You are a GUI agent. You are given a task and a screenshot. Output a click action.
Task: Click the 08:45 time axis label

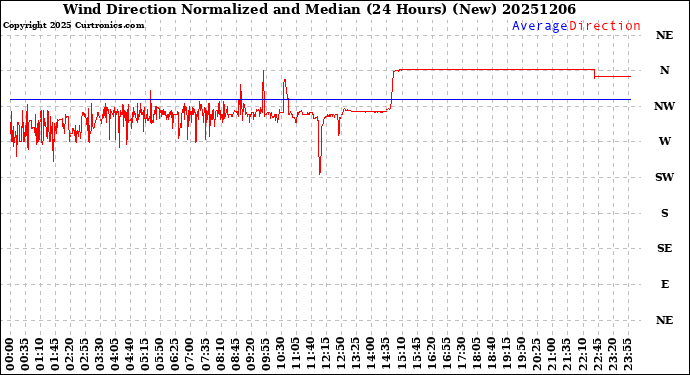(x=235, y=355)
